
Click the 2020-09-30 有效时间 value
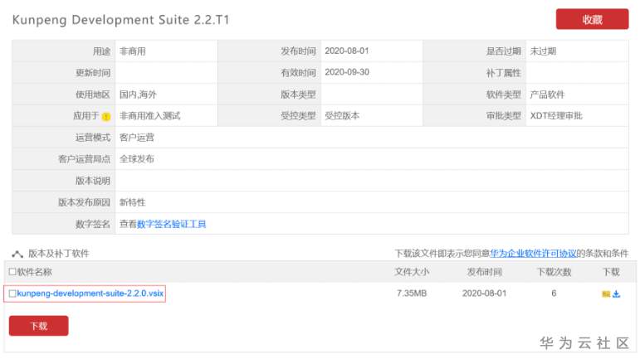pos(347,73)
